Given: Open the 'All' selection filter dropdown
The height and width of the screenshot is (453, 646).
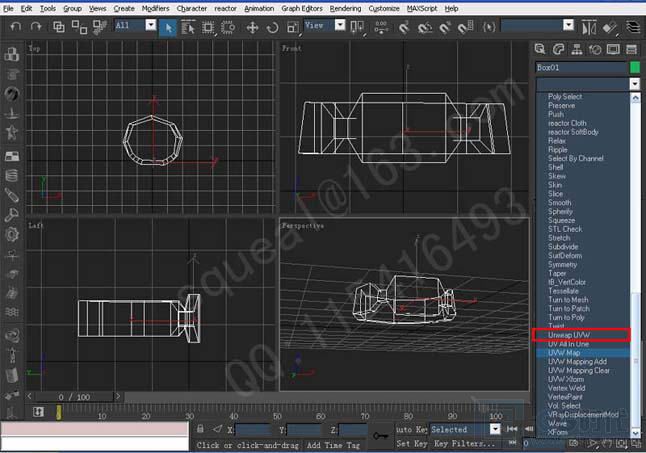Looking at the screenshot, I should (x=151, y=25).
